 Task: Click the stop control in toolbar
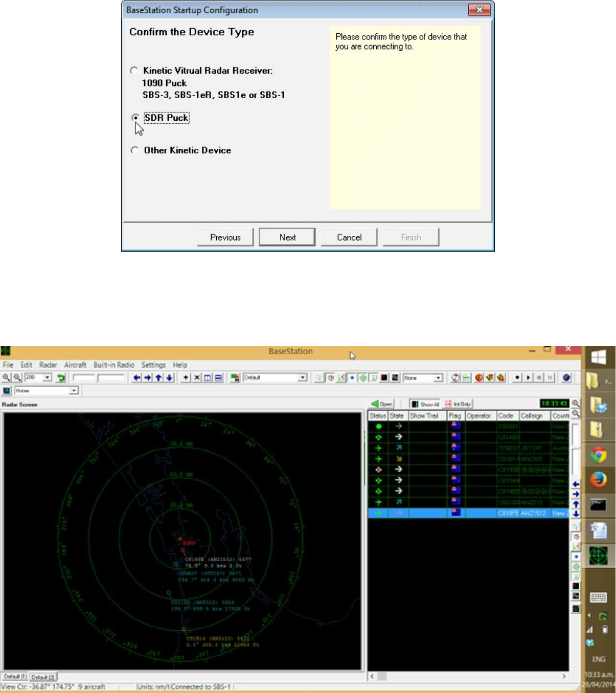[x=539, y=377]
